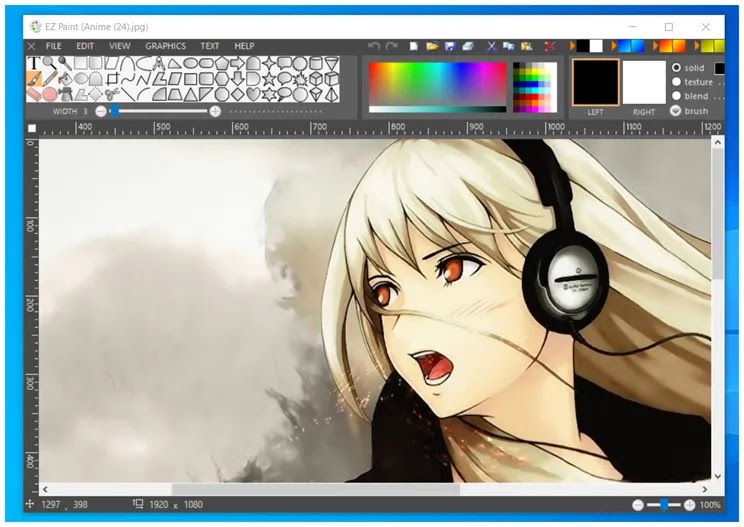
Task: Open the TEXT menu
Action: [209, 46]
